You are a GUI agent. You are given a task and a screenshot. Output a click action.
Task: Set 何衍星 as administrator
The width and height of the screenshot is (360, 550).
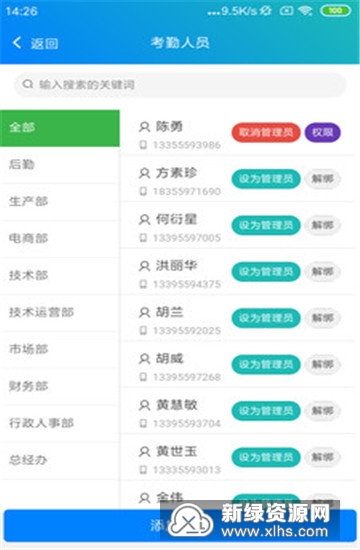click(266, 225)
